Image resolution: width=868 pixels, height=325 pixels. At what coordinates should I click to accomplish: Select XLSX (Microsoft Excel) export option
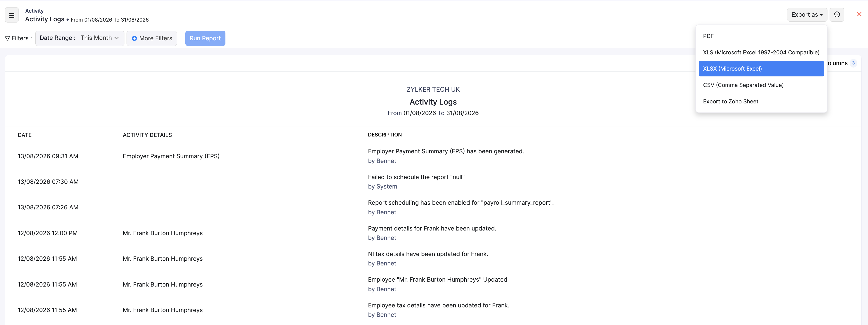761,68
